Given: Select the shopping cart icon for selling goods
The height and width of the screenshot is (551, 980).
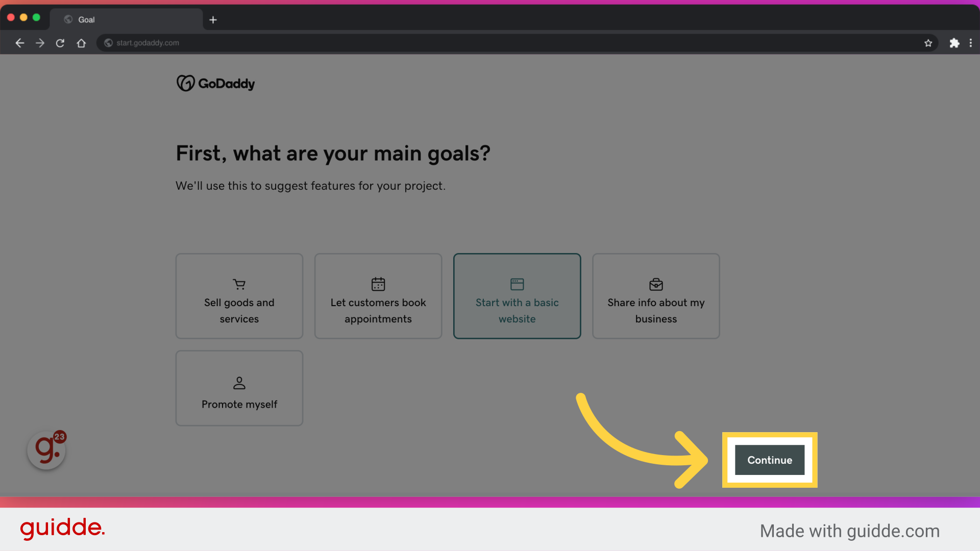Looking at the screenshot, I should tap(239, 284).
